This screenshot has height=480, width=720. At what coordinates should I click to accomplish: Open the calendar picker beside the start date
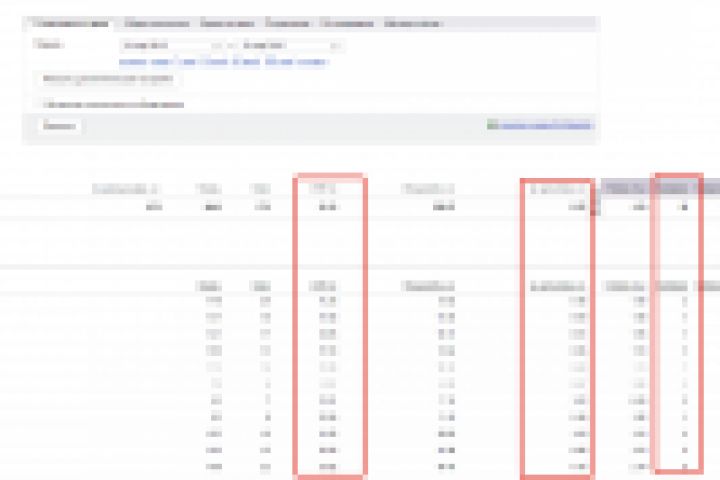(217, 45)
